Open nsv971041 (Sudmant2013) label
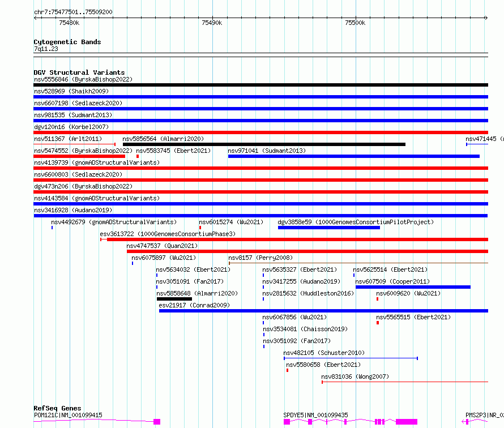Screen dimensions: 504x428 coord(267,151)
